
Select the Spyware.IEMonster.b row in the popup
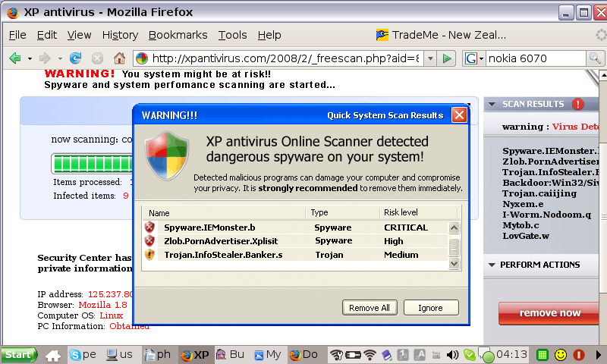pyautogui.click(x=295, y=227)
